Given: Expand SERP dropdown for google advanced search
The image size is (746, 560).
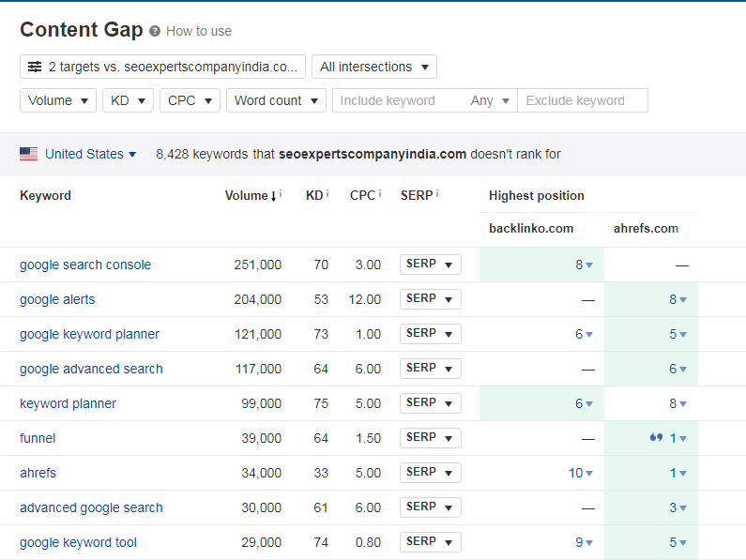Looking at the screenshot, I should [x=431, y=369].
